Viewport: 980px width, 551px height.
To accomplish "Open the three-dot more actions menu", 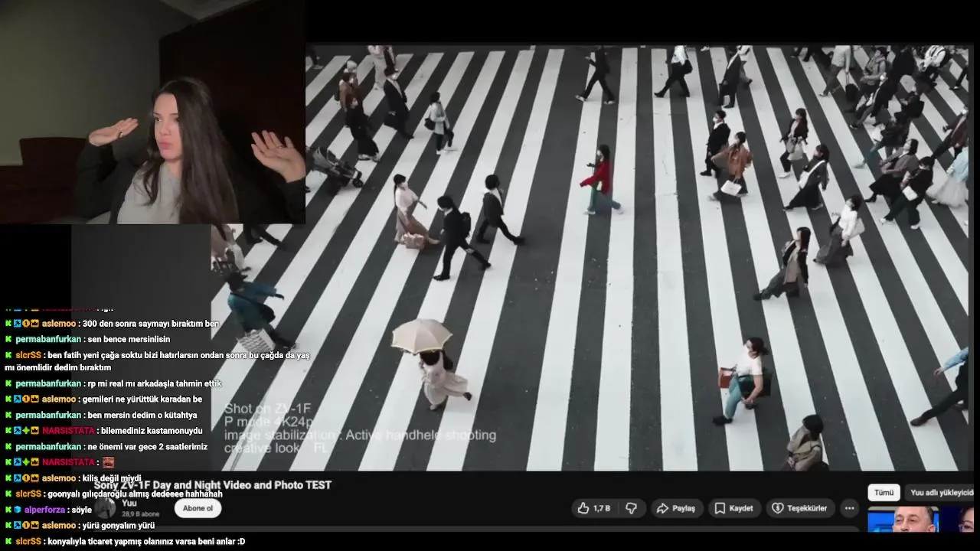I will (850, 508).
